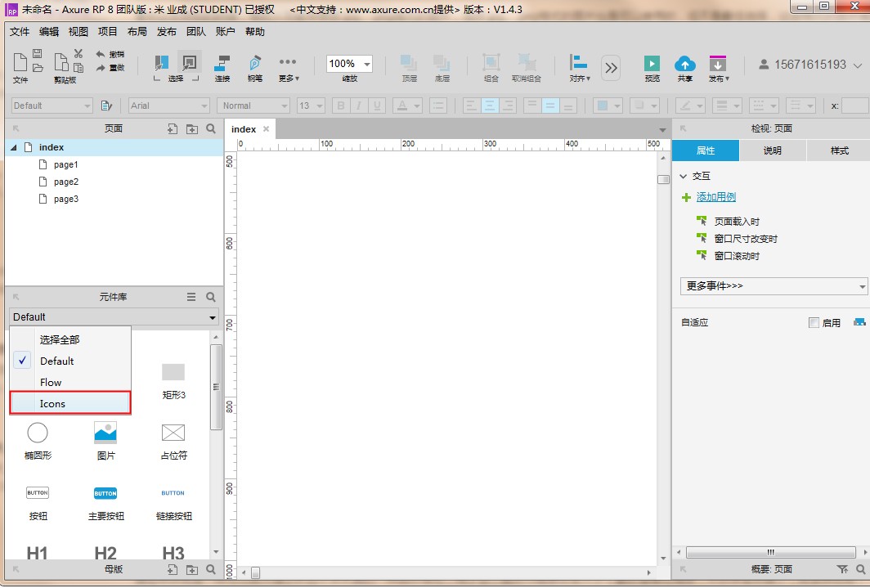The width and height of the screenshot is (870, 588).
Task: Click the Preview (预览) play icon
Action: [x=652, y=64]
